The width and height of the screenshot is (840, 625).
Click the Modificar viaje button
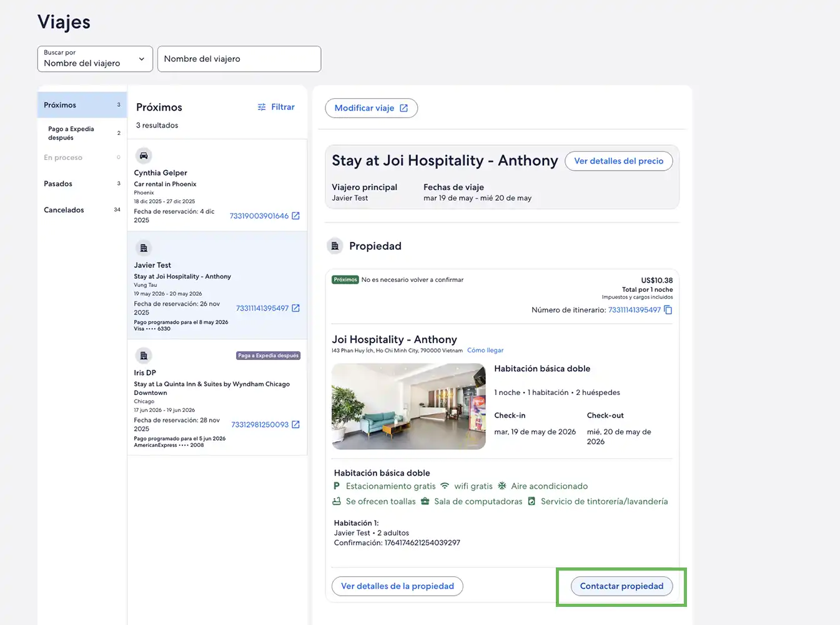click(x=371, y=108)
